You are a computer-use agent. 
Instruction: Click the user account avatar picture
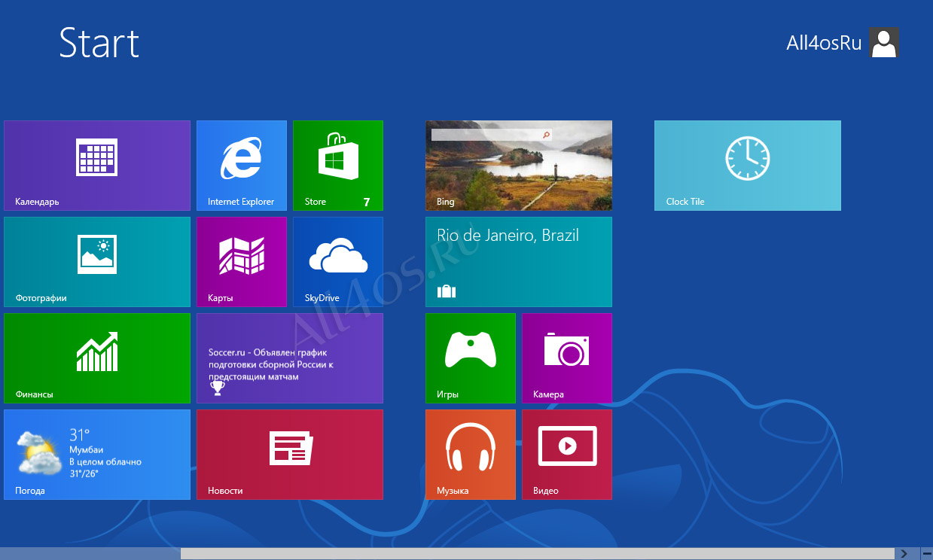coord(884,43)
